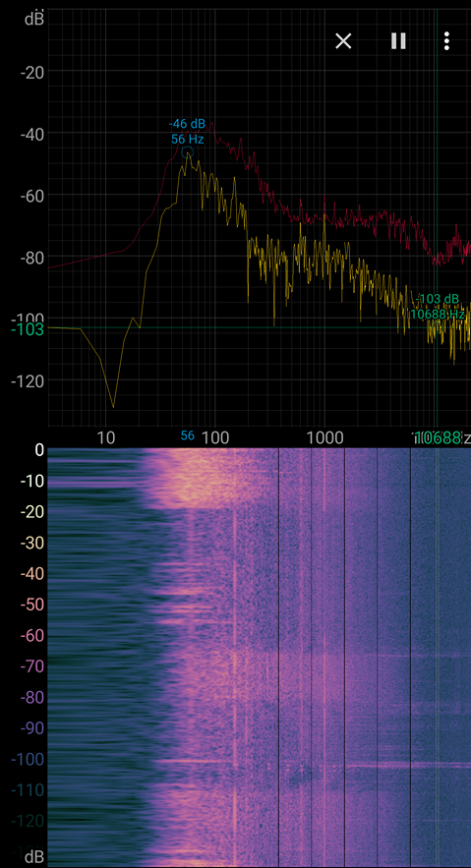Click the blue 56 marker on frequency axis
471x868 pixels.
[188, 435]
